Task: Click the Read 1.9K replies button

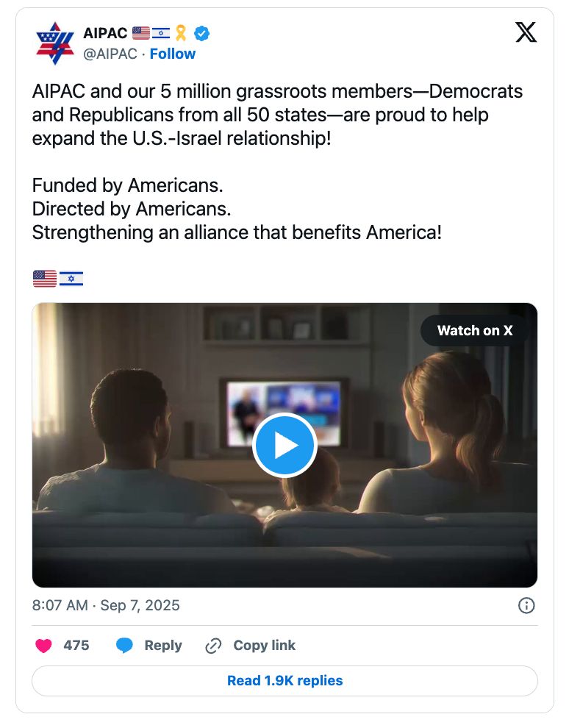Action: (x=284, y=680)
